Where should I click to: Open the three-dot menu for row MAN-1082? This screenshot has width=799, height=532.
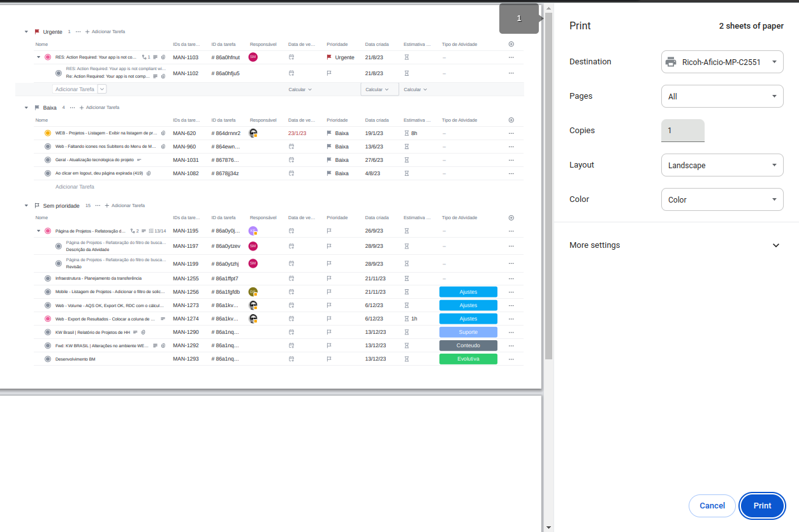(x=511, y=173)
